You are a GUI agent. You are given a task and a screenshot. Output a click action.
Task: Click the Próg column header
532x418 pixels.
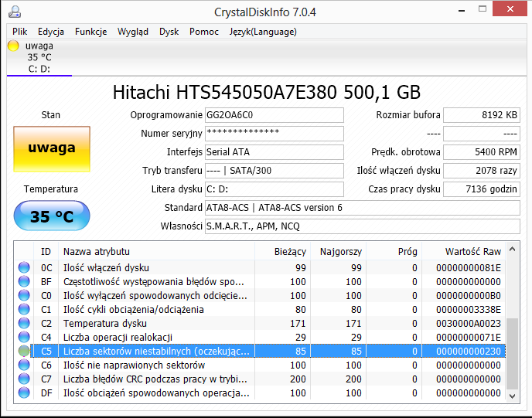tap(394, 252)
